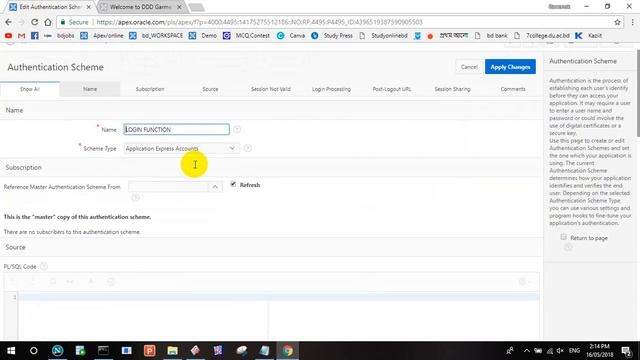The width and height of the screenshot is (640, 360).
Task: Open help icon beside Scheme Type
Action: (247, 148)
